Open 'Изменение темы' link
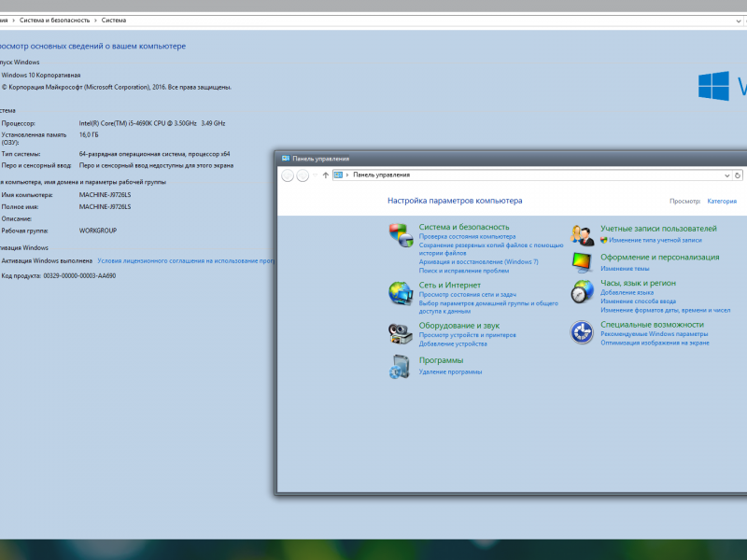The height and width of the screenshot is (560, 747). tap(625, 269)
